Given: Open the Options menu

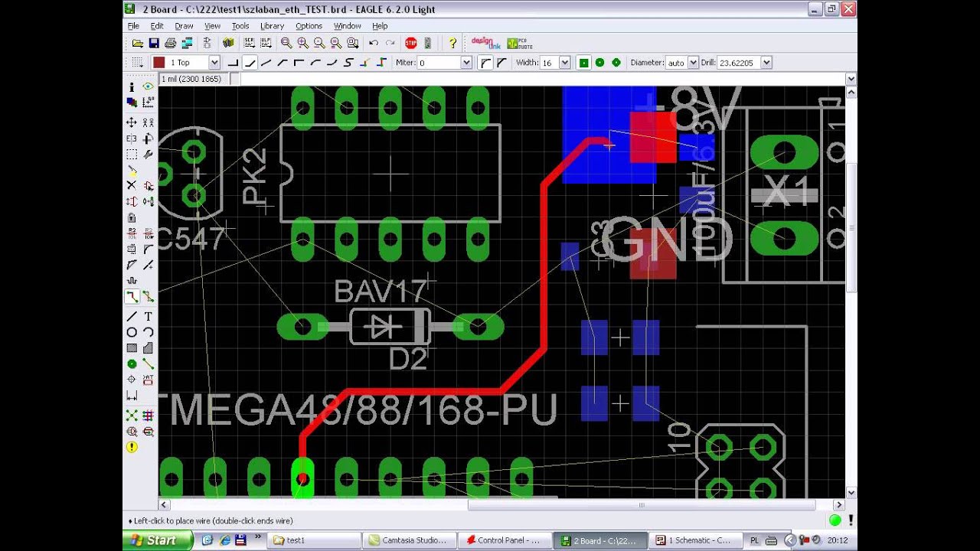Looking at the screenshot, I should tap(309, 26).
